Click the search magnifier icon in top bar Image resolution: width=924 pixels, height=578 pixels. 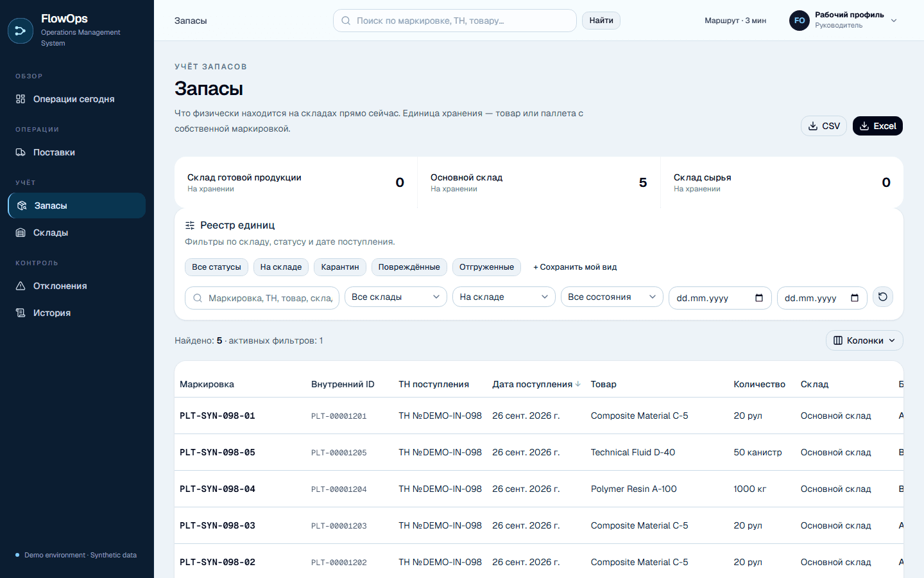click(346, 21)
